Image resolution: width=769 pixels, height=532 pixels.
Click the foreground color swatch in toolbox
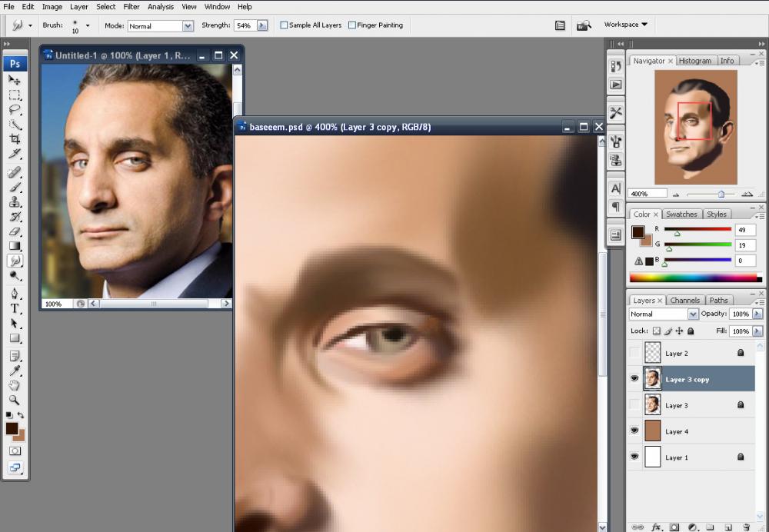coord(12,428)
